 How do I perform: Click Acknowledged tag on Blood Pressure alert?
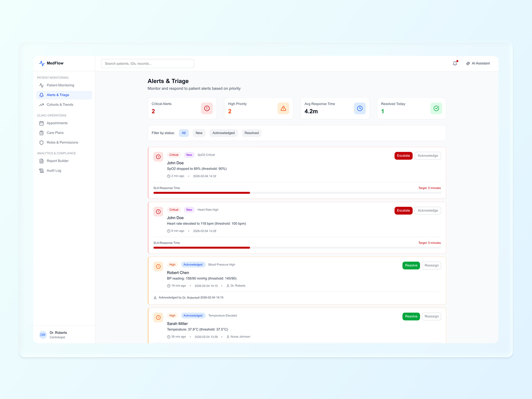click(x=193, y=265)
